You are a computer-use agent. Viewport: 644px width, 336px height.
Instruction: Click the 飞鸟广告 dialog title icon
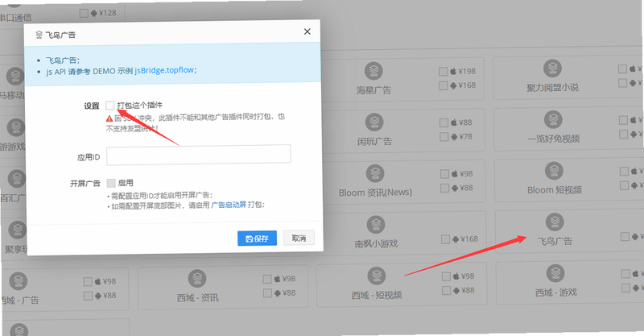(x=39, y=35)
